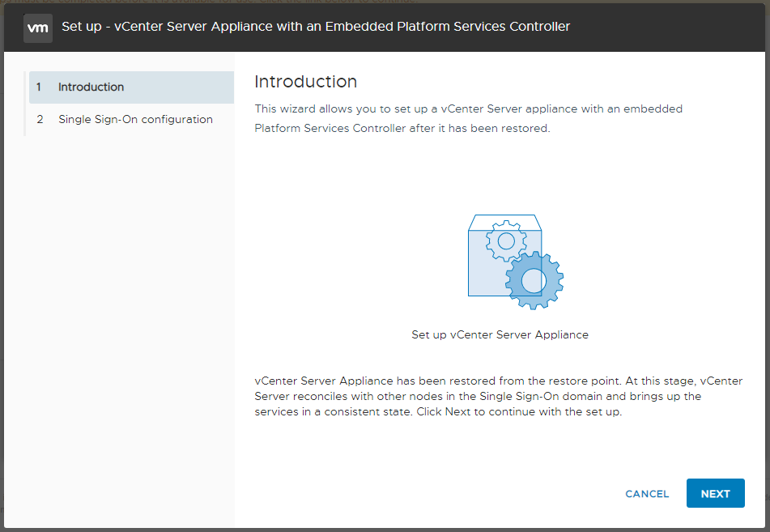
Task: Click step number 2 in the wizard list
Action: coord(39,119)
